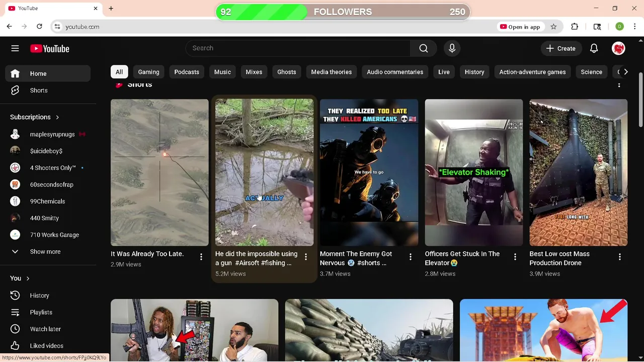Select the Live filter chip
The image size is (644, 362).
pyautogui.click(x=444, y=72)
